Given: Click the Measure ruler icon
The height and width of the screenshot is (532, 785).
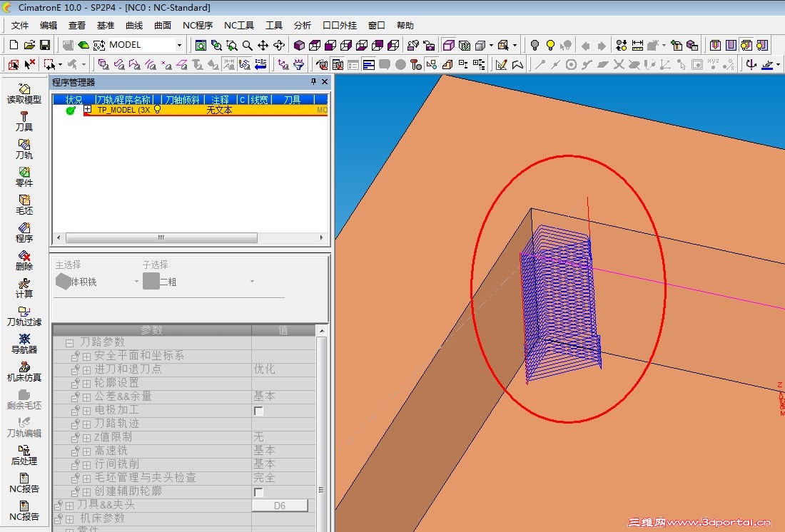Looking at the screenshot, I should pyautogui.click(x=637, y=46).
